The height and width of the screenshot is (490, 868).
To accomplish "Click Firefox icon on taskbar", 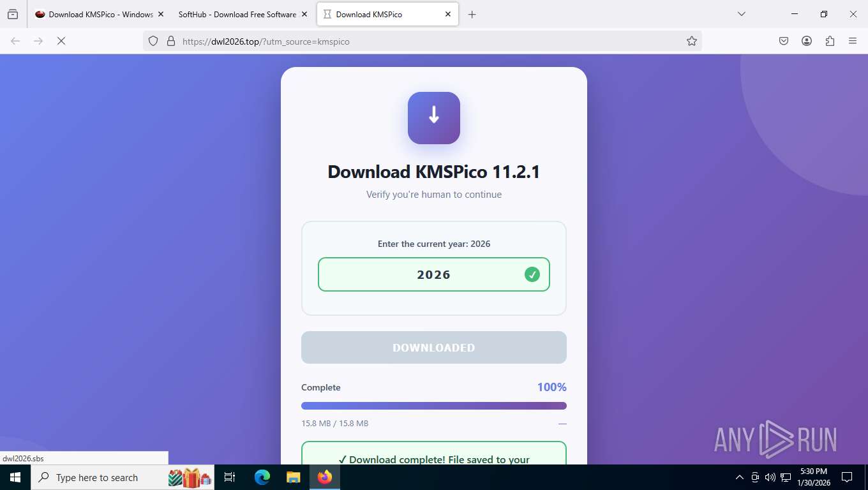I will click(324, 477).
